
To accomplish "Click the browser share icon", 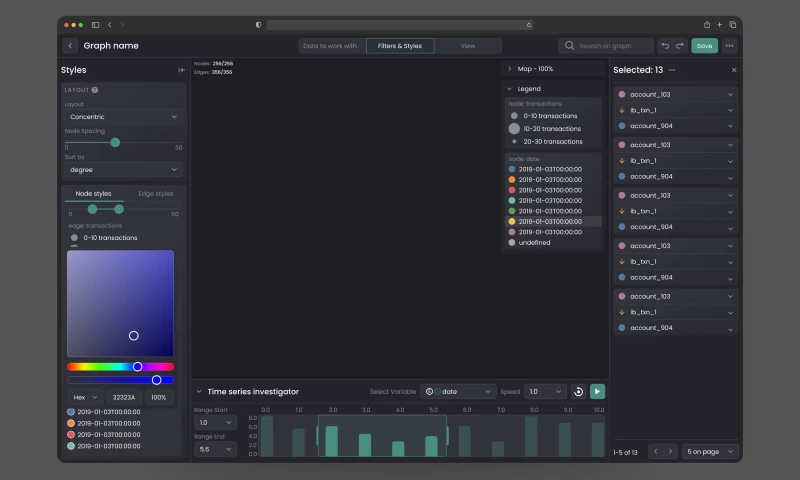I will 707,24.
